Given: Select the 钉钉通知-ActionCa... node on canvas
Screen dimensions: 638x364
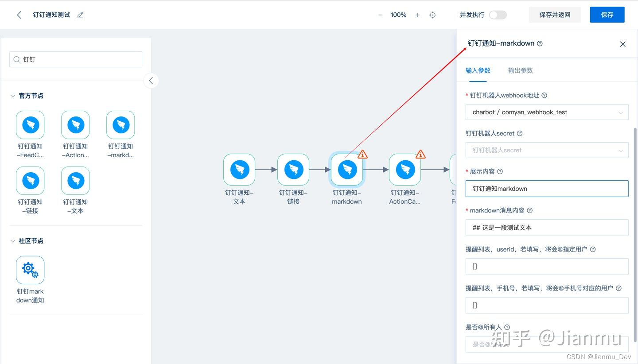Looking at the screenshot, I should click(405, 170).
